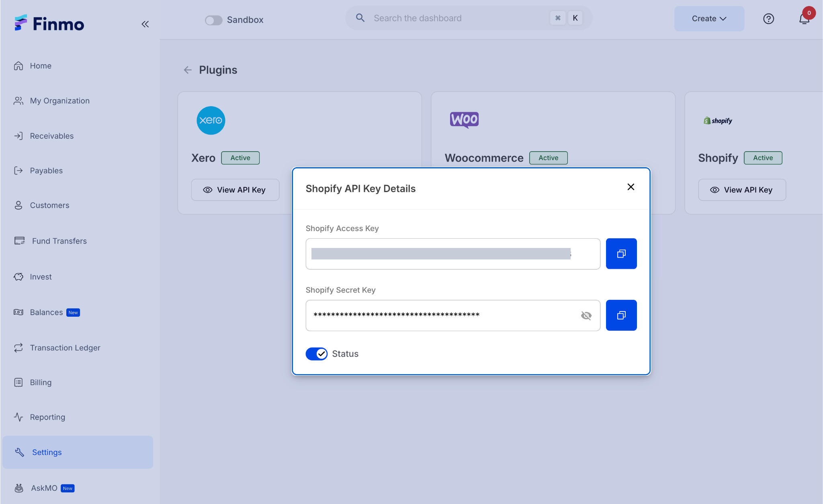The width and height of the screenshot is (823, 504).
Task: Go to Home in sidebar
Action: point(78,66)
